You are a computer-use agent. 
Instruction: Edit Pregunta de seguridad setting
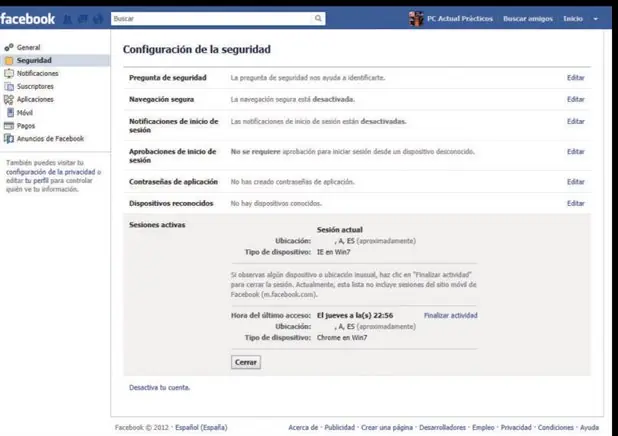[x=575, y=78]
